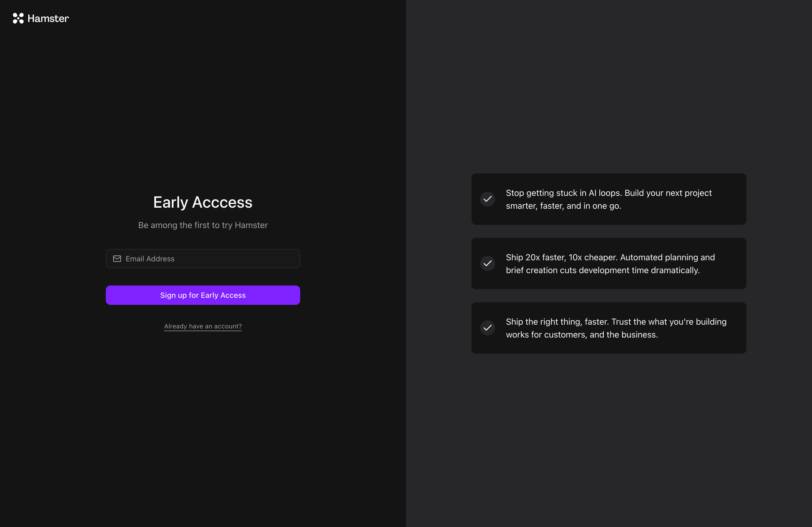Viewport: 812px width, 527px height.
Task: Click Be among the first subtitle text
Action: pyautogui.click(x=203, y=225)
